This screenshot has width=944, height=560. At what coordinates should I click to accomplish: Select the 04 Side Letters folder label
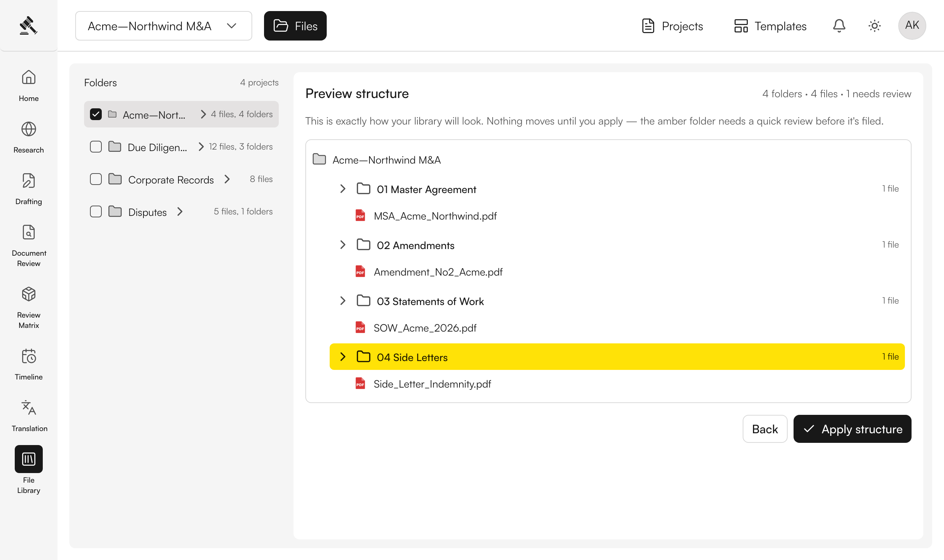point(412,357)
